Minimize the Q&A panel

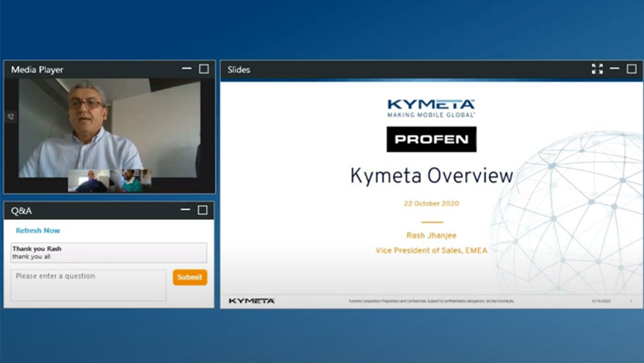[185, 210]
